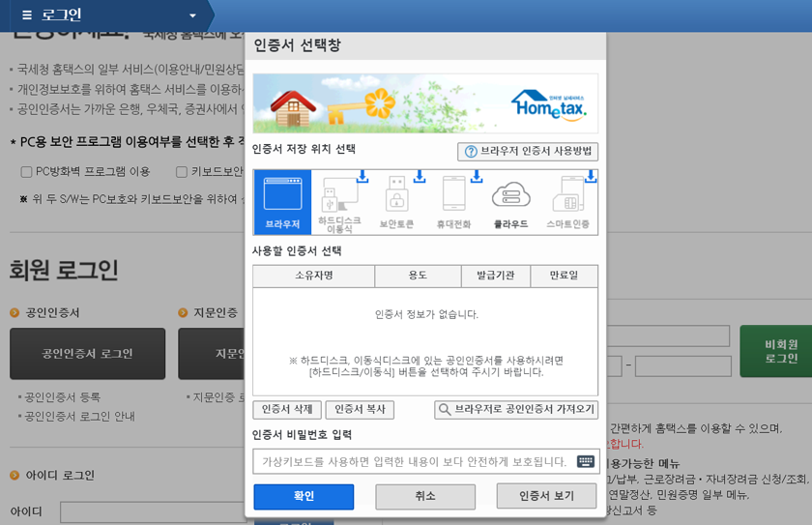Click download arrow on 보안토큰 icon
812x525 pixels.
click(x=420, y=177)
